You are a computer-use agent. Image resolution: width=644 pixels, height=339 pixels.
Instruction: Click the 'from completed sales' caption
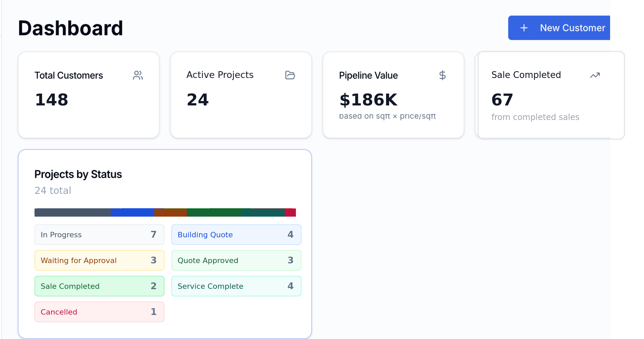pos(535,117)
